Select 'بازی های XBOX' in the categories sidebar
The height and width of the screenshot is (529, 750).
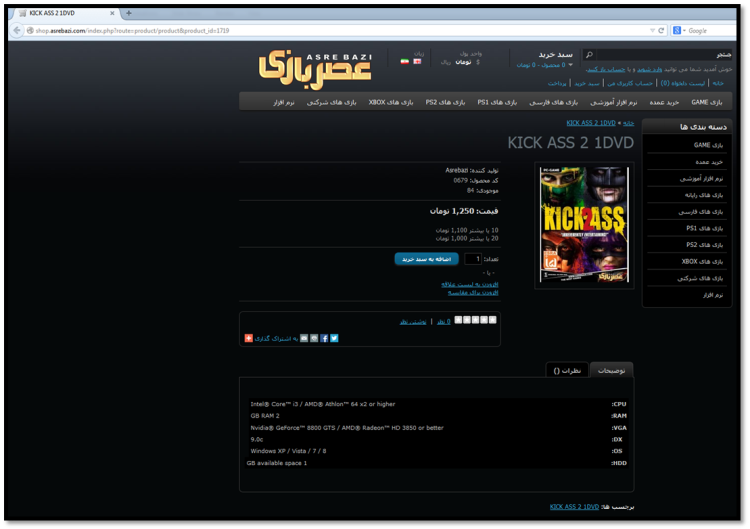(x=702, y=262)
